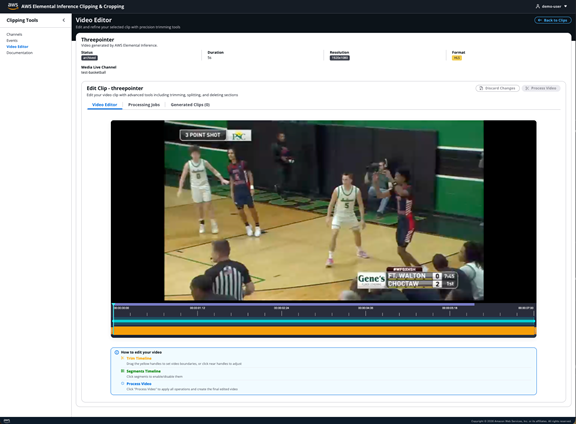Viewport: 576px width, 424px height.
Task: Switch to the Generated Clips tab
Action: pos(190,105)
